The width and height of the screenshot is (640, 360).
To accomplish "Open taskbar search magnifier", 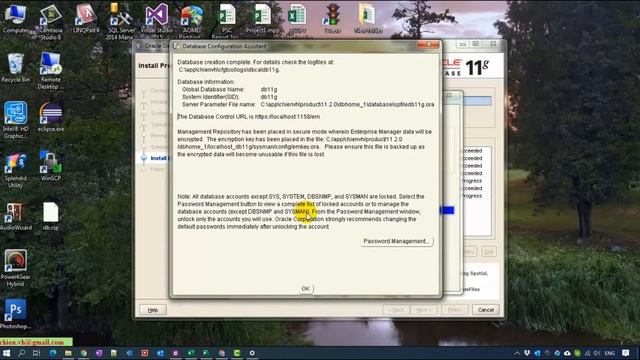I will [21, 353].
